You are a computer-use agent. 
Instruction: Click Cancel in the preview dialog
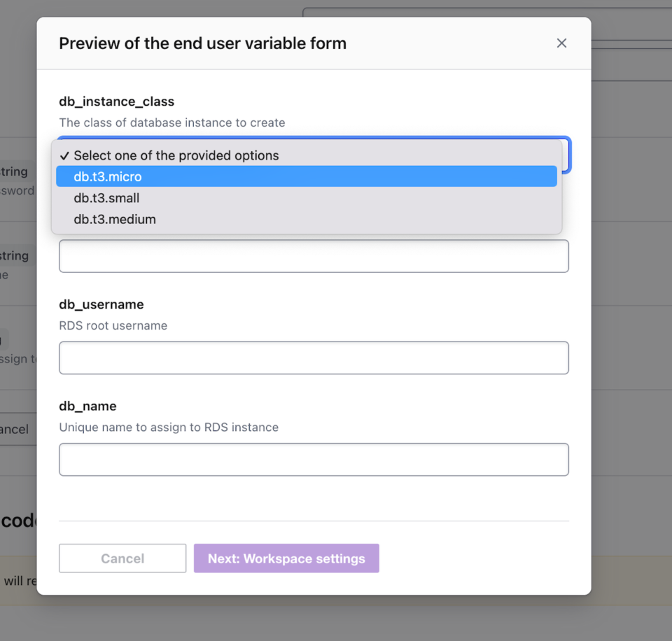(122, 558)
